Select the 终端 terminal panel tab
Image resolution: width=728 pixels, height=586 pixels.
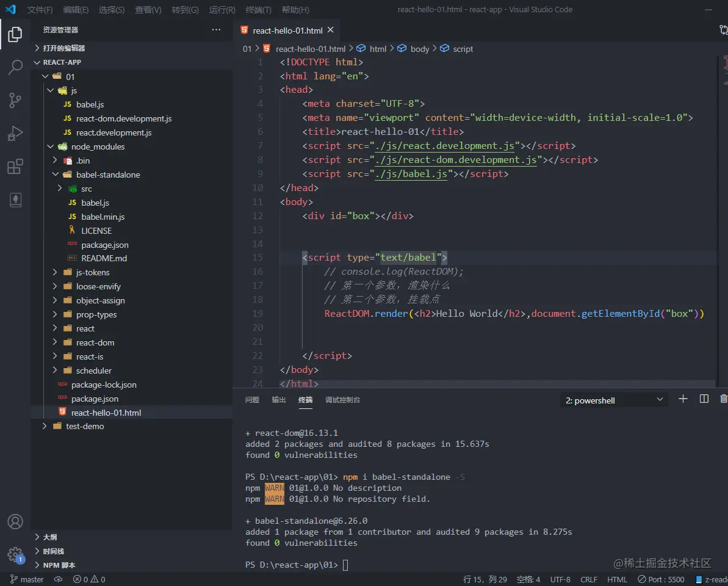tap(306, 400)
